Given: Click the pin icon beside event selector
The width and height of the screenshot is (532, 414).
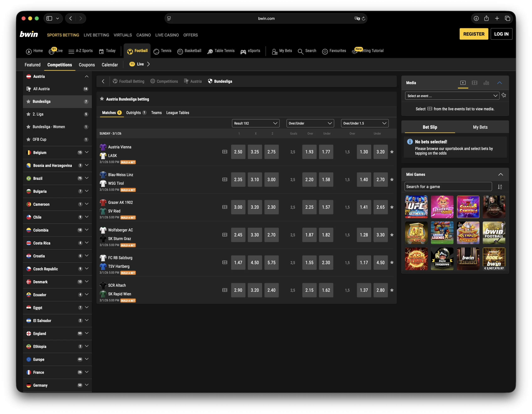Looking at the screenshot, I should tap(504, 95).
